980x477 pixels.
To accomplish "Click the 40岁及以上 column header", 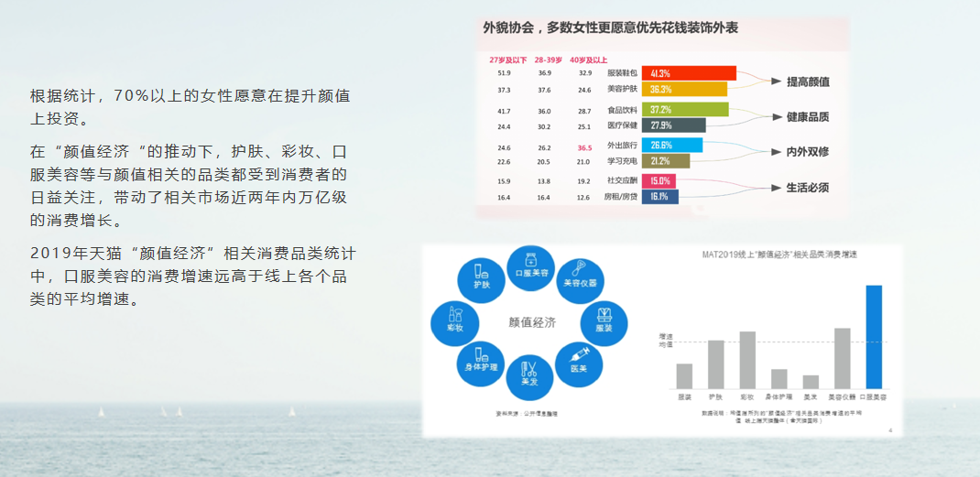I will tap(589, 60).
